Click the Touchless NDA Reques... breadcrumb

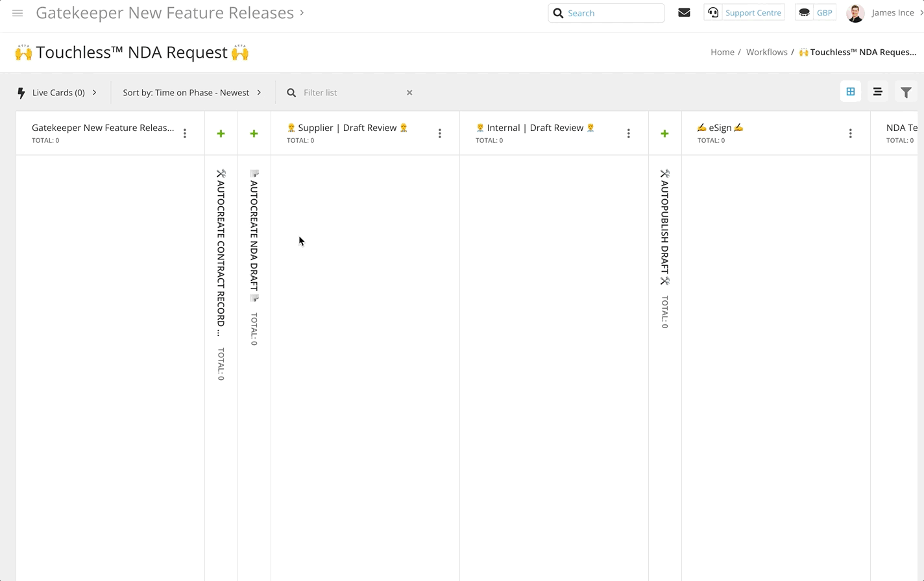click(x=858, y=52)
